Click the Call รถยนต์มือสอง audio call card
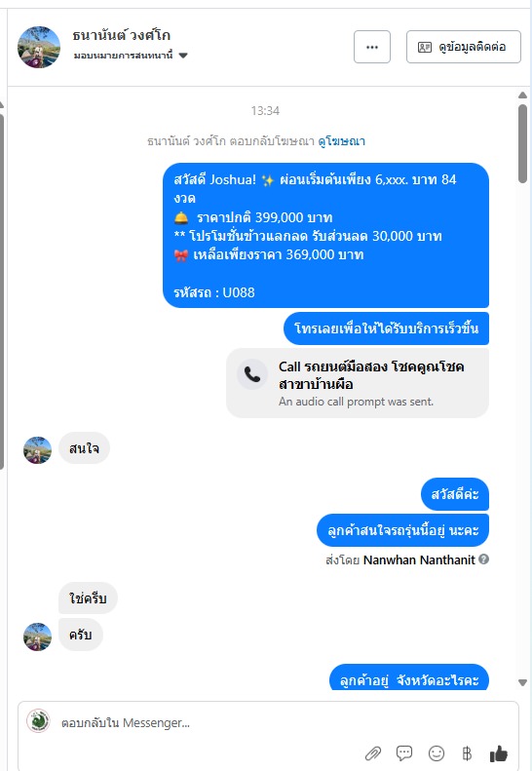The width and height of the screenshot is (532, 771). 358,383
